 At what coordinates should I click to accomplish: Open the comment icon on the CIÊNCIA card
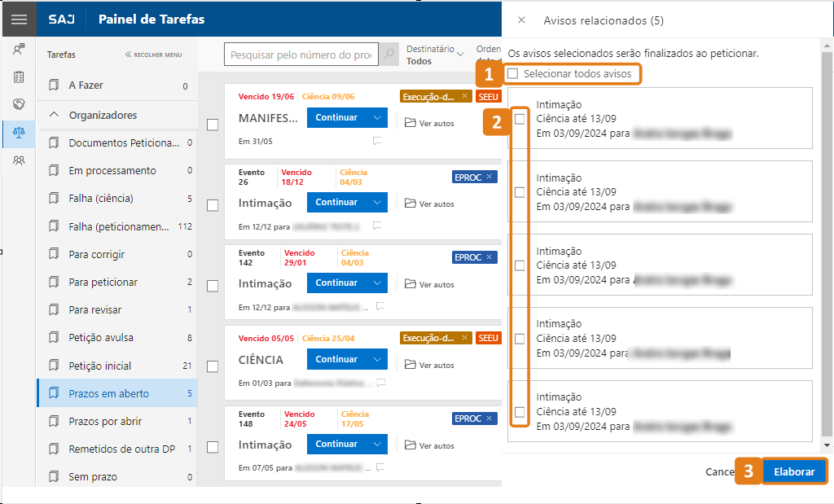pos(381,383)
